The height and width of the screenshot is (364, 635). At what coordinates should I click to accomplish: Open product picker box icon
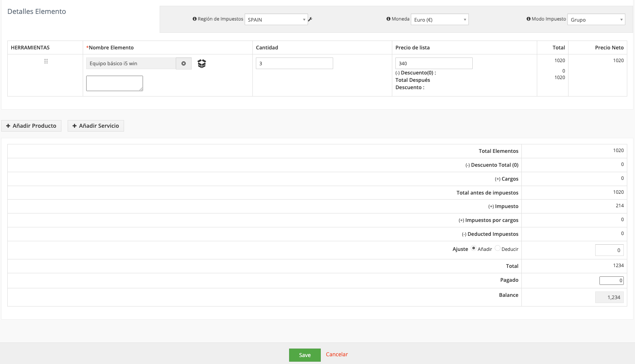pyautogui.click(x=202, y=64)
